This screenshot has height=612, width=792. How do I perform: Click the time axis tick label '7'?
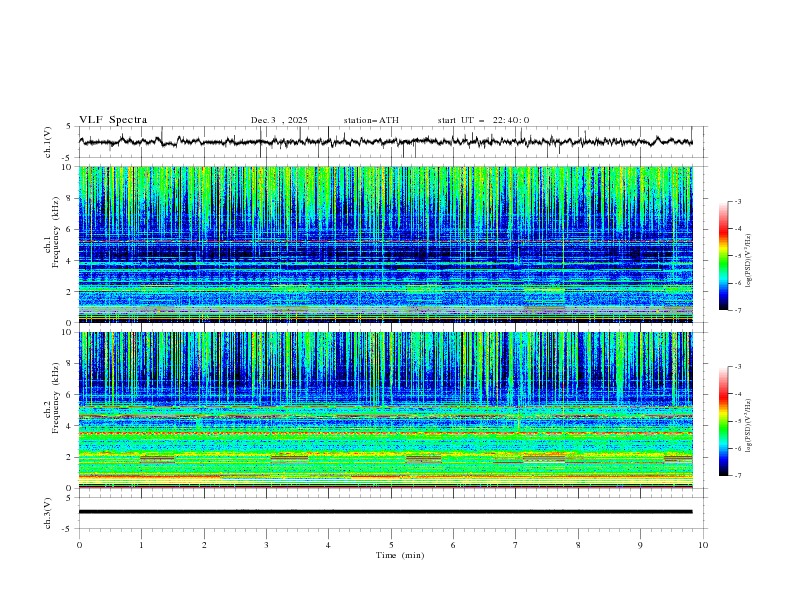tap(516, 545)
